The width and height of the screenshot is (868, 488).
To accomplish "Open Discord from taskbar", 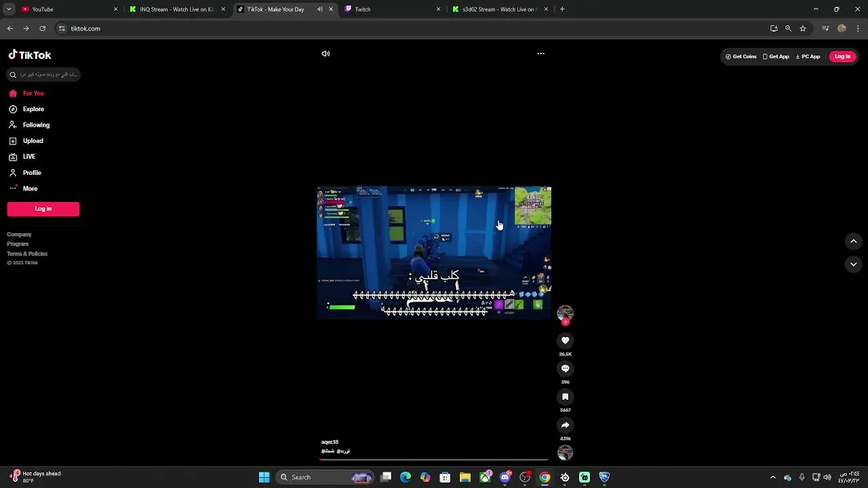I will [505, 477].
